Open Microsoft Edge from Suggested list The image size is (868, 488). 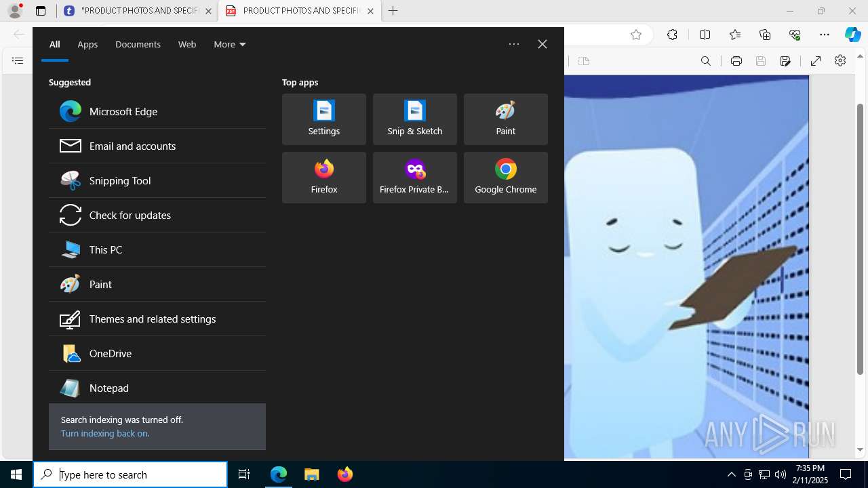[x=157, y=111]
